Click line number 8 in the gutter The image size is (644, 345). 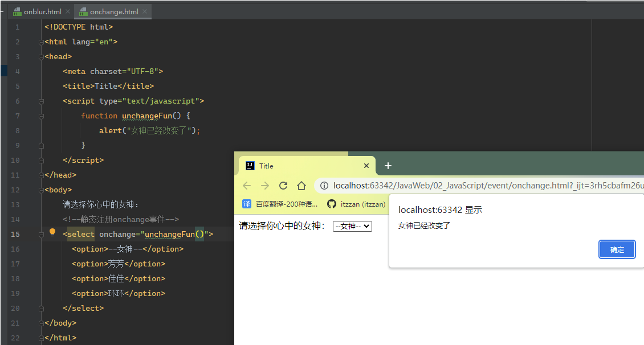pyautogui.click(x=17, y=130)
